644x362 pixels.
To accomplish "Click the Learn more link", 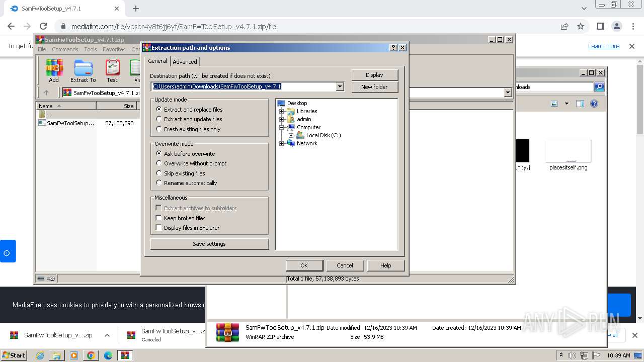I will [604, 46].
